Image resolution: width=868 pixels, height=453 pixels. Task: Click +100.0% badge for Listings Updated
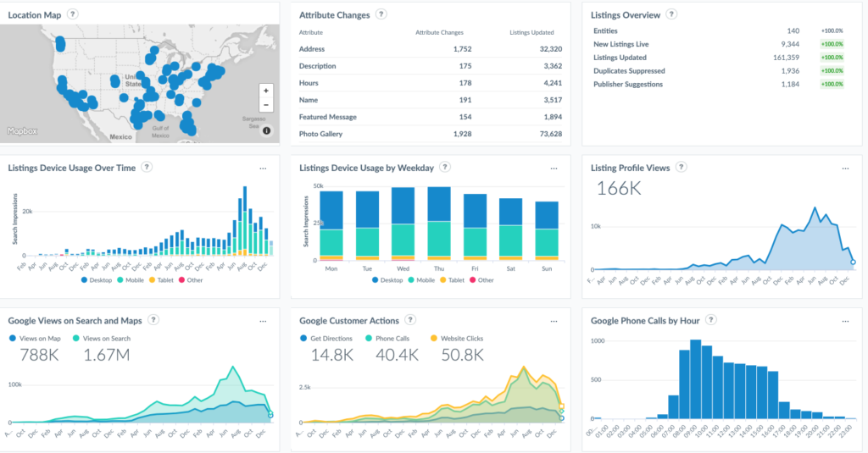[x=832, y=58]
